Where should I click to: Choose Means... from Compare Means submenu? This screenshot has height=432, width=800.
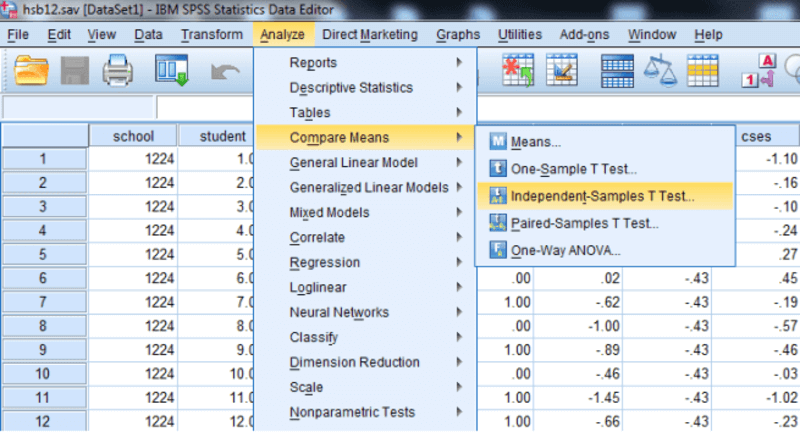[605, 141]
